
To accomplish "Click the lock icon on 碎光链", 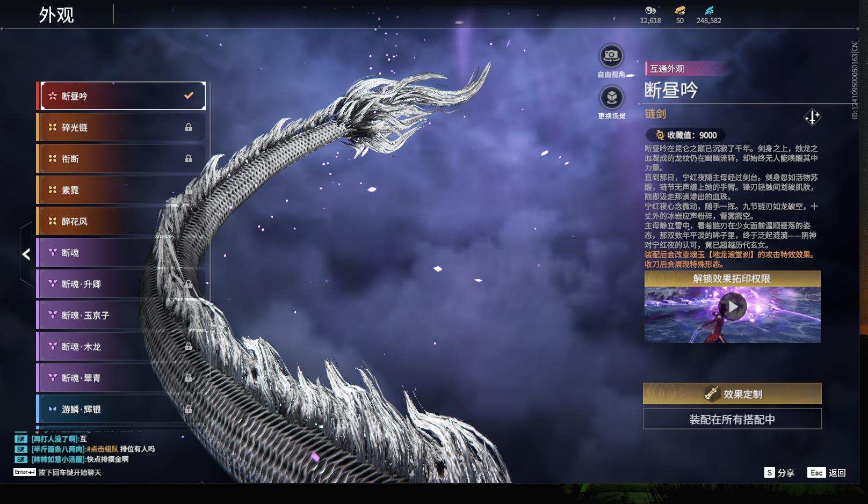I will (189, 127).
